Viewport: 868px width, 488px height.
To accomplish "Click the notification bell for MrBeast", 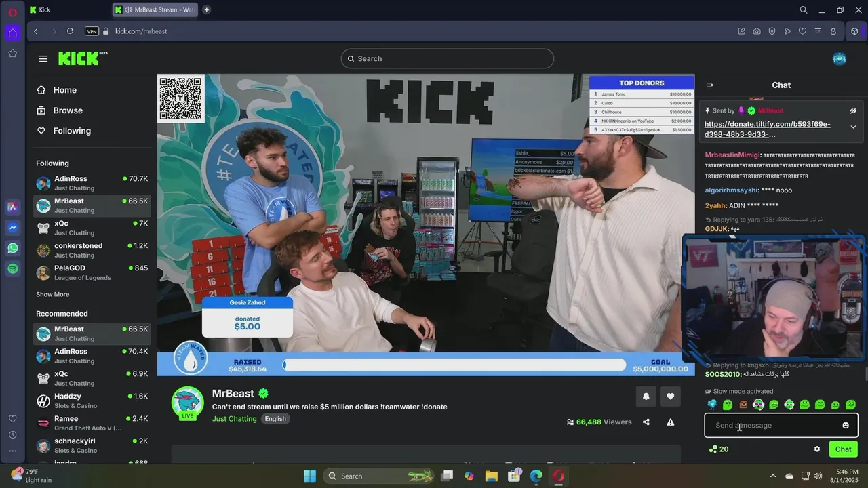I will click(x=646, y=396).
